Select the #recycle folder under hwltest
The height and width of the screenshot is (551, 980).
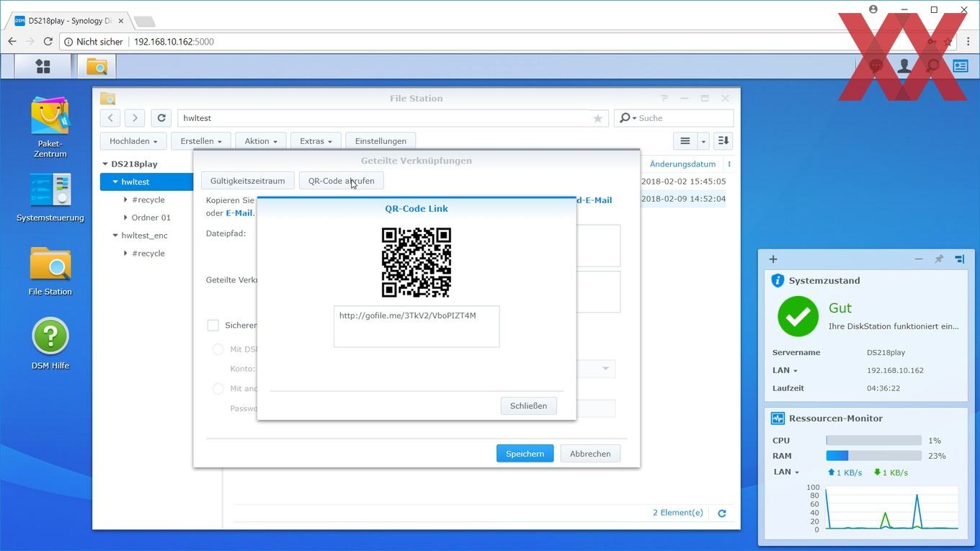coord(148,200)
